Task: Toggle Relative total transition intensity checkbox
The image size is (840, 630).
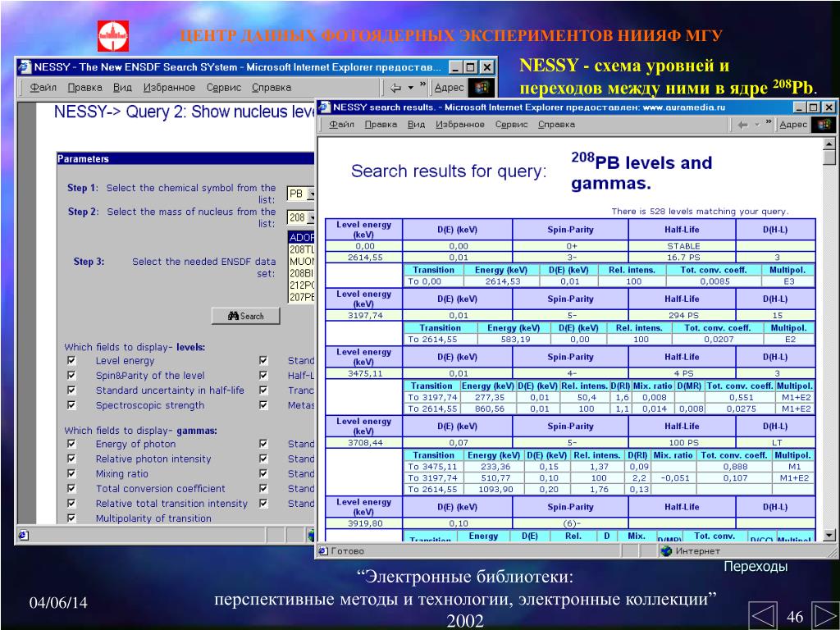Action: click(71, 504)
